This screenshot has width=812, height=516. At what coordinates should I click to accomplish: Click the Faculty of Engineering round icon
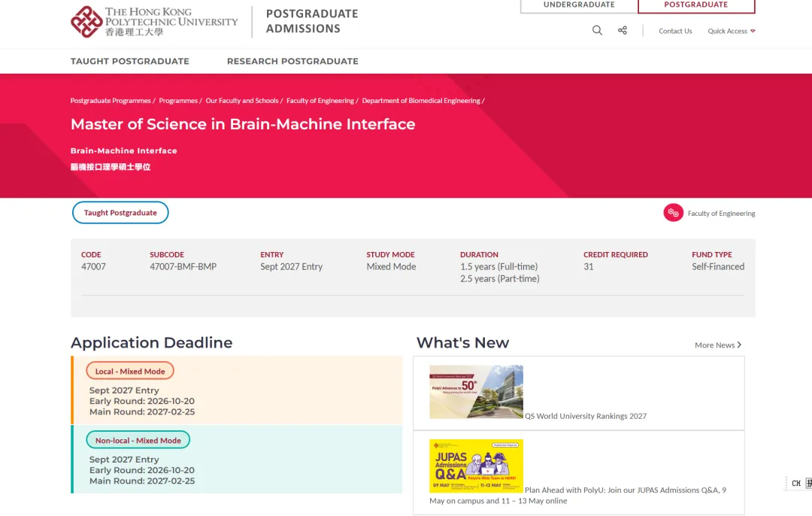673,213
